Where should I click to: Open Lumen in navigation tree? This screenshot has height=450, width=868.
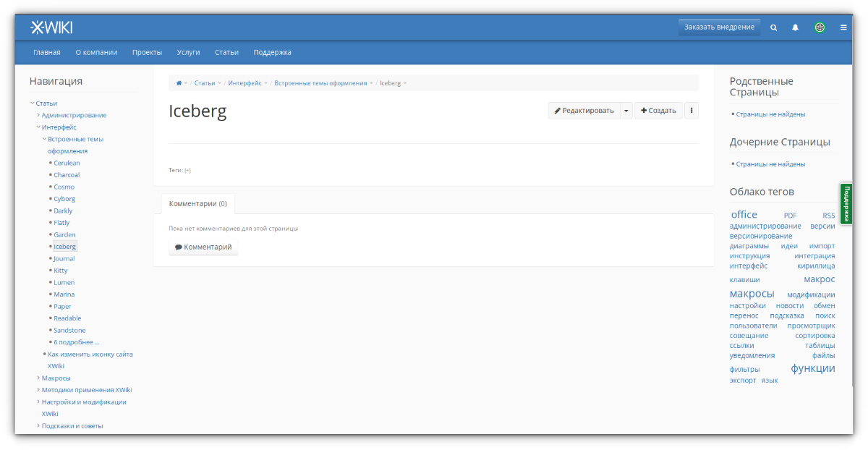tap(64, 282)
